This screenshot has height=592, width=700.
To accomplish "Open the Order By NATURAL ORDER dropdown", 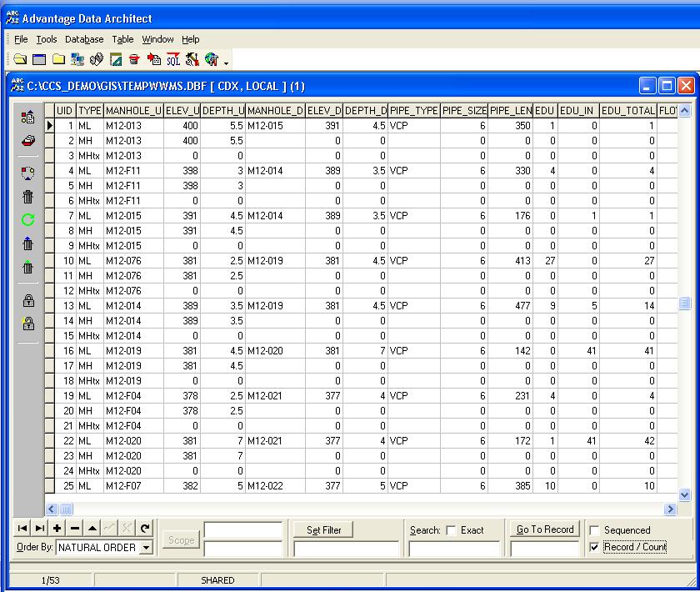I will pyautogui.click(x=146, y=547).
